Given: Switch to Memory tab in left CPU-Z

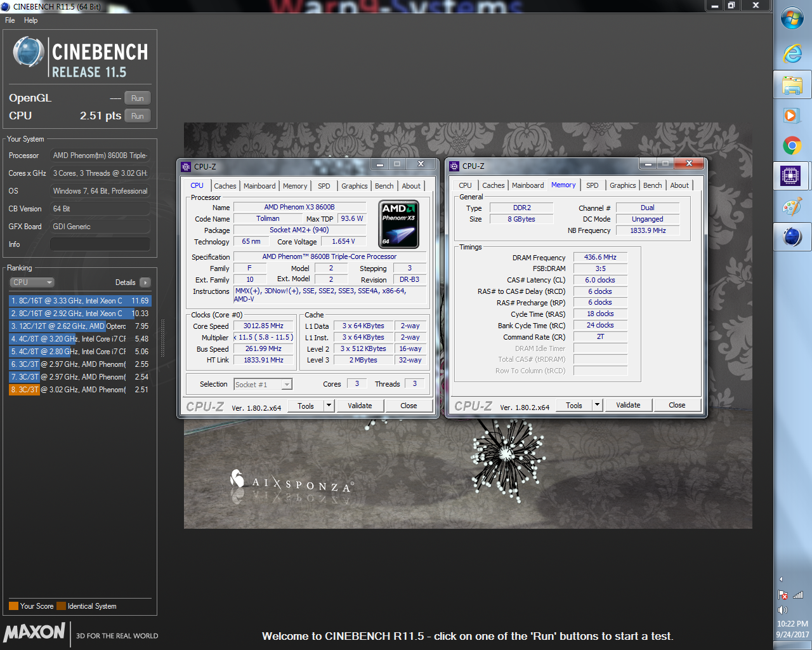Looking at the screenshot, I should click(295, 186).
